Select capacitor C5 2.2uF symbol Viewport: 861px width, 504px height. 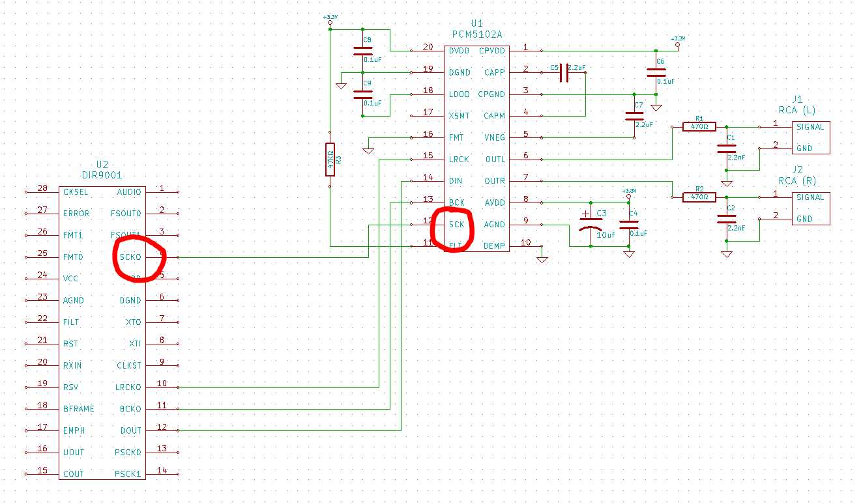(x=564, y=73)
